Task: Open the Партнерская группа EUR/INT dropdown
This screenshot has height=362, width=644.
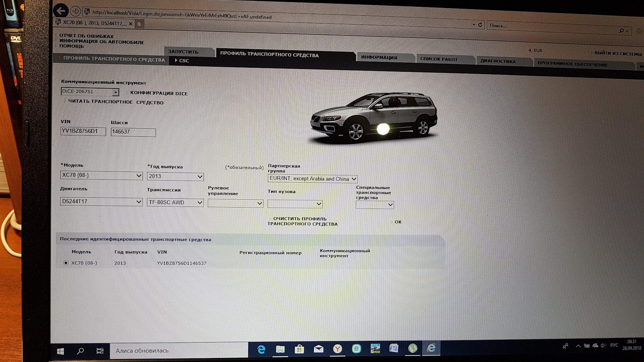Action: (x=312, y=179)
